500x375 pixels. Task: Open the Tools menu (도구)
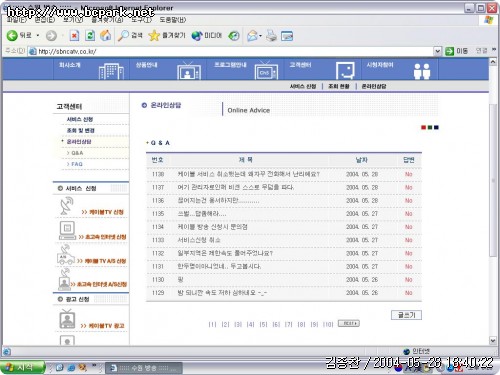click(141, 20)
